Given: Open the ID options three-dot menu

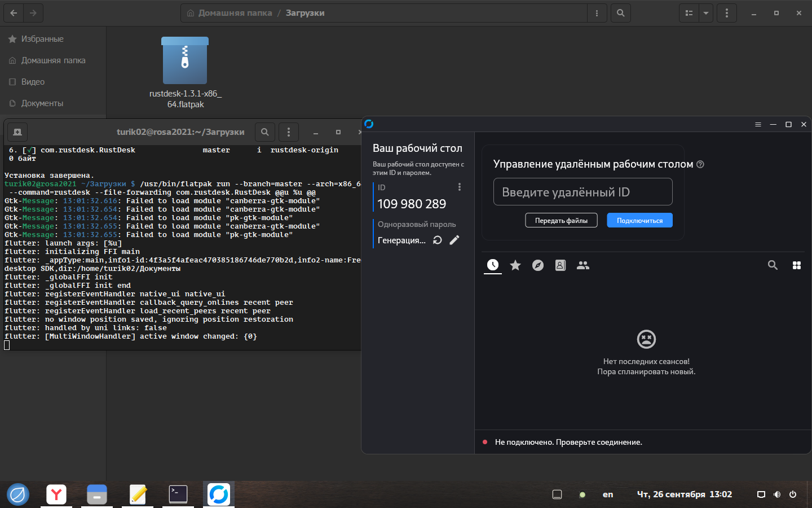Looking at the screenshot, I should [460, 187].
